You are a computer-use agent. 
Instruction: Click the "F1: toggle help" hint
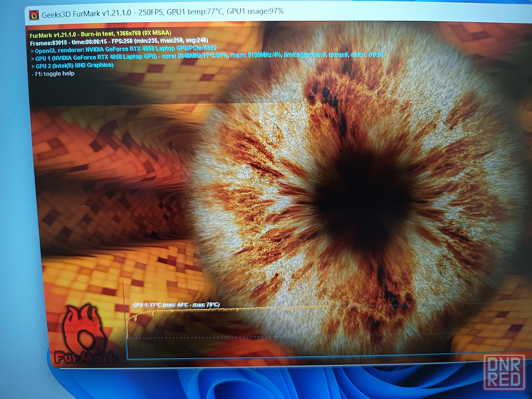[53, 73]
